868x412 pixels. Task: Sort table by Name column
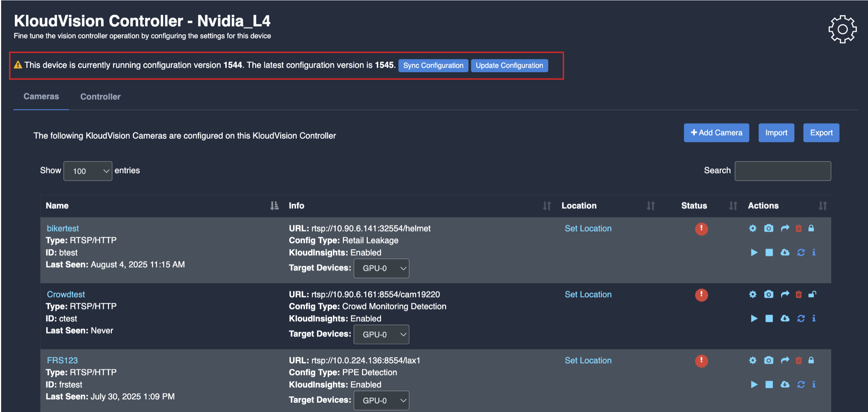point(274,206)
